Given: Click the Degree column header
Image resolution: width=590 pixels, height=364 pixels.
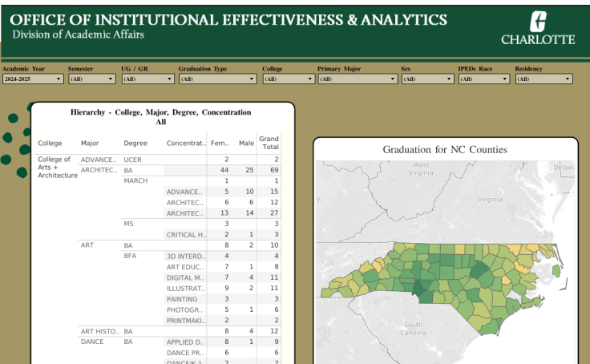Looking at the screenshot, I should pos(135,144).
